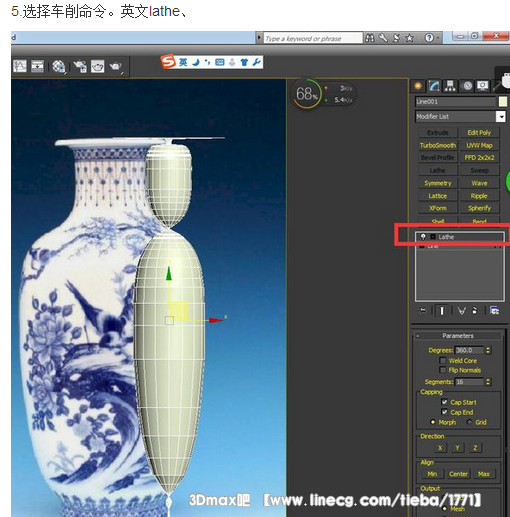510x517 pixels.
Task: Click the Sogou punctuation mode icon
Action: (207, 62)
